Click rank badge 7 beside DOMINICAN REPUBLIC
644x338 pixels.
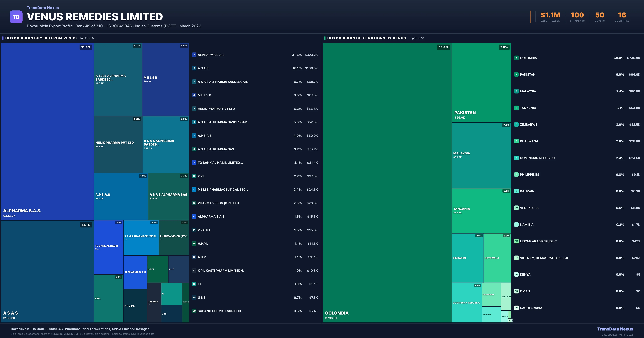[x=516, y=158]
